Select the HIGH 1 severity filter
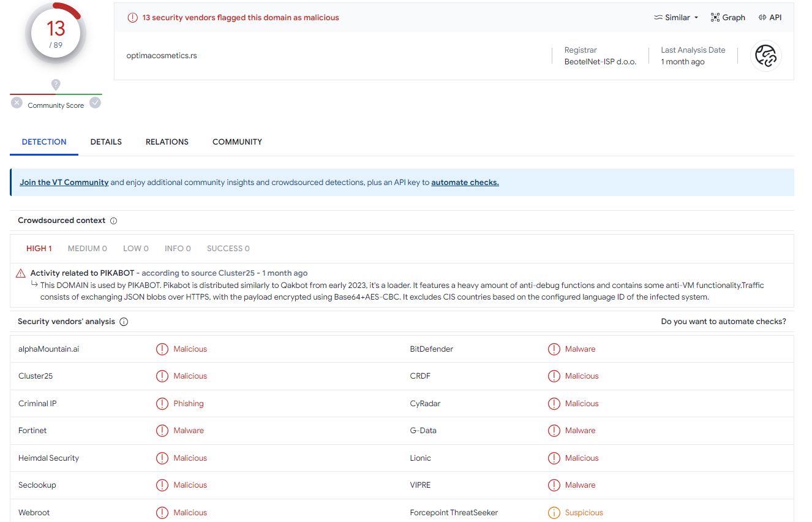The image size is (812, 522). click(39, 249)
